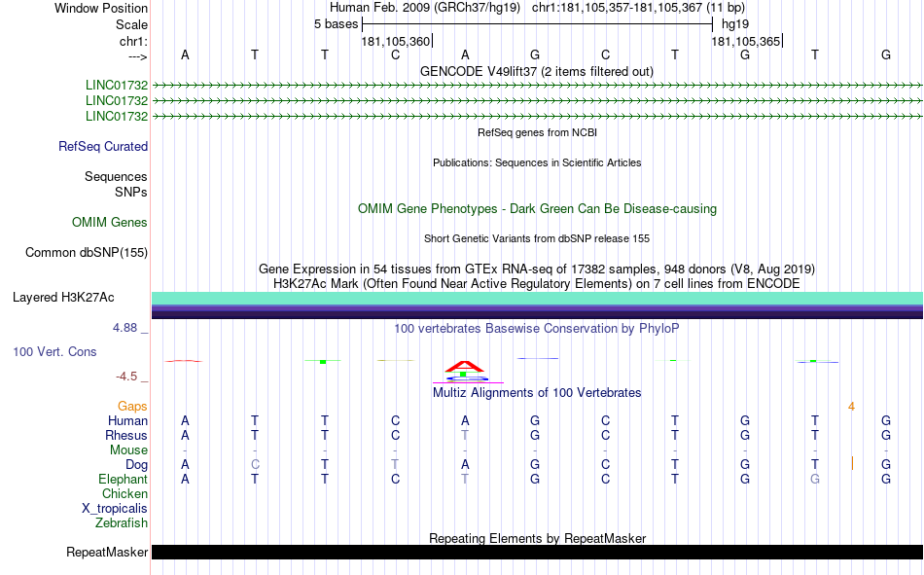
Task: Click the 100 vertebrates Basewise Conservation title
Action: click(536, 329)
